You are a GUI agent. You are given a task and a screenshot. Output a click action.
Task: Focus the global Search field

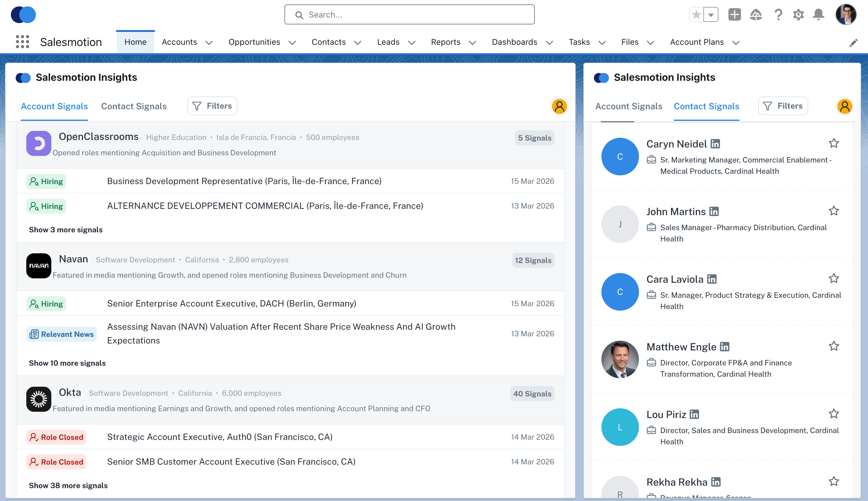(409, 15)
